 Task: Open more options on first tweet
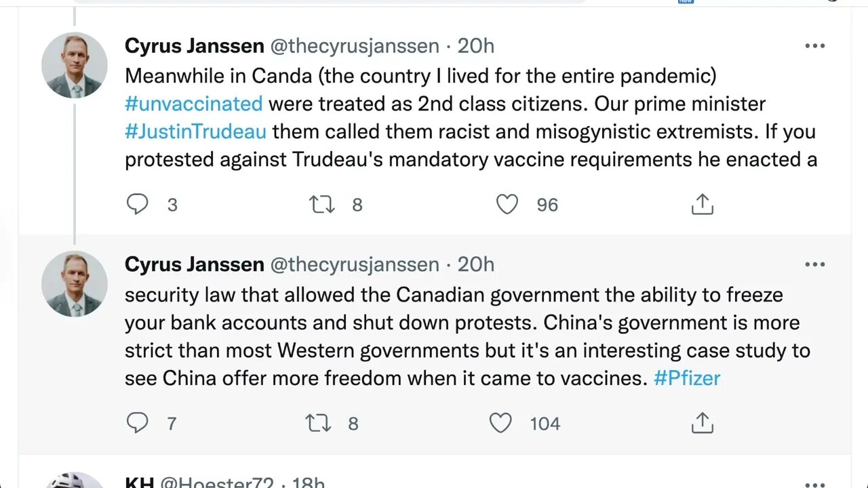click(814, 46)
